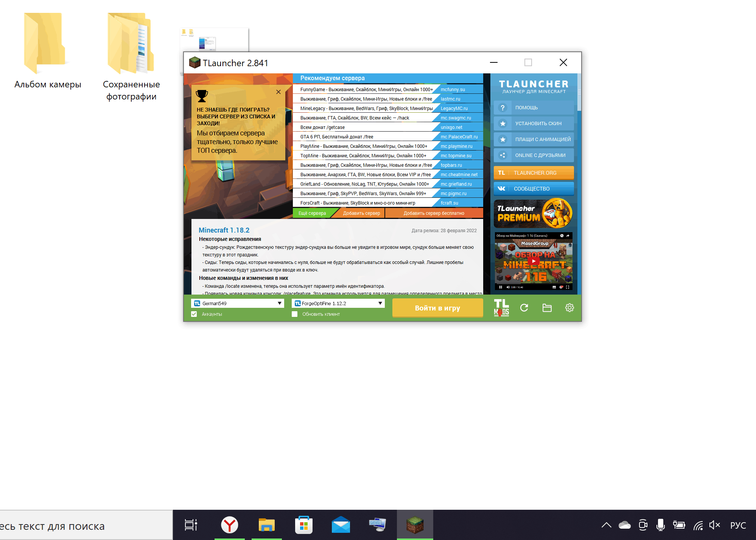Pause the video using the player control
The image size is (756, 540).
500,287
